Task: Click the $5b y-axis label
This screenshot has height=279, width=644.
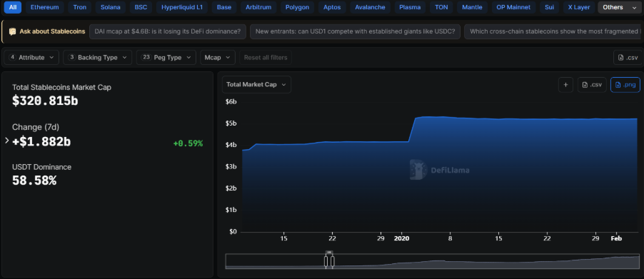Action: [231, 123]
